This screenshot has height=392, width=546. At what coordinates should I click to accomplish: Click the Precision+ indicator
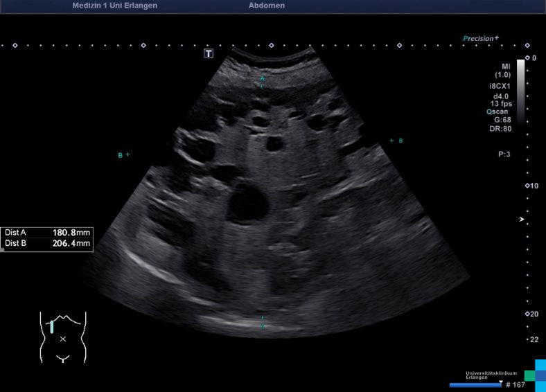(x=481, y=39)
